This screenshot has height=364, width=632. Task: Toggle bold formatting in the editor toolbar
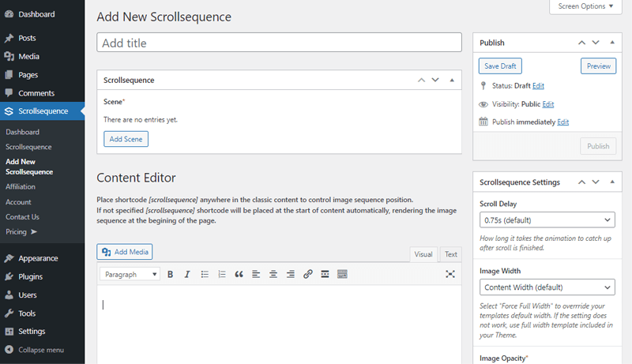coord(170,274)
